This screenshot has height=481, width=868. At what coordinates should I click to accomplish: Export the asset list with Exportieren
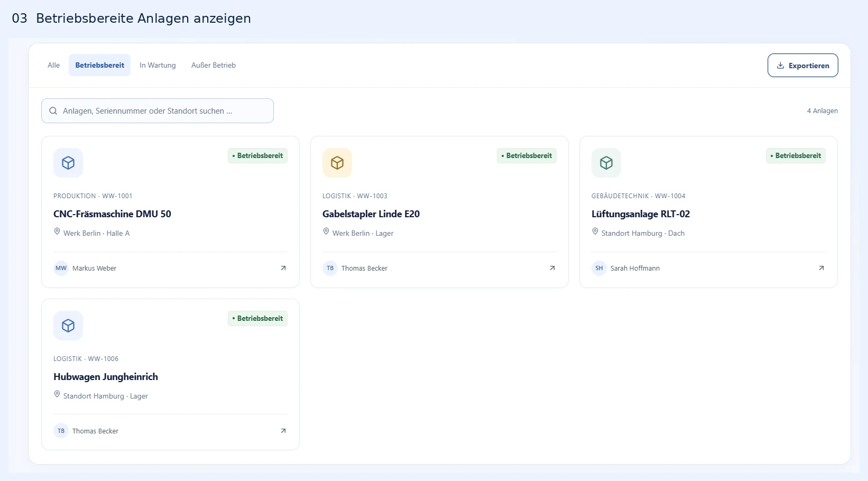[x=802, y=66]
